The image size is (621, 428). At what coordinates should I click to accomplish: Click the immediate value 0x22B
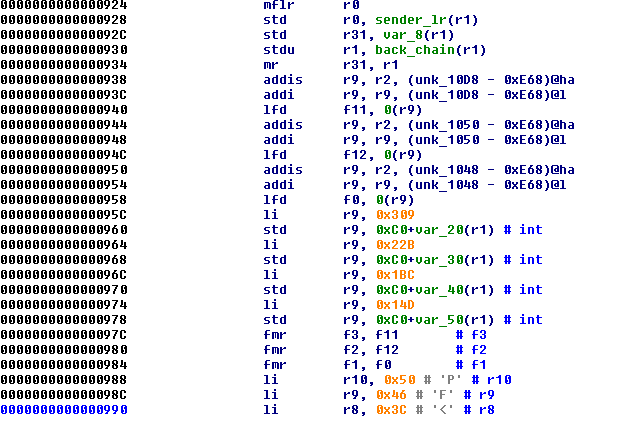pyautogui.click(x=395, y=245)
